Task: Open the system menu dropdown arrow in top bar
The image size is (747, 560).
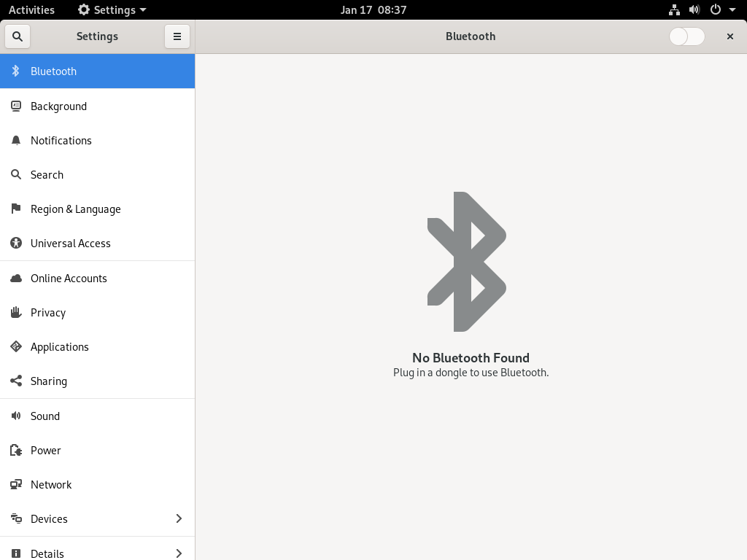Action: click(x=732, y=10)
